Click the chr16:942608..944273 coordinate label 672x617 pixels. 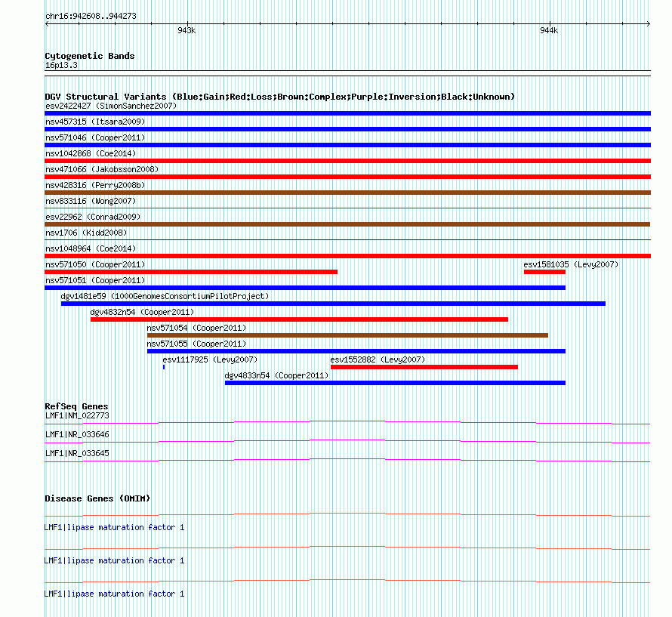point(91,17)
